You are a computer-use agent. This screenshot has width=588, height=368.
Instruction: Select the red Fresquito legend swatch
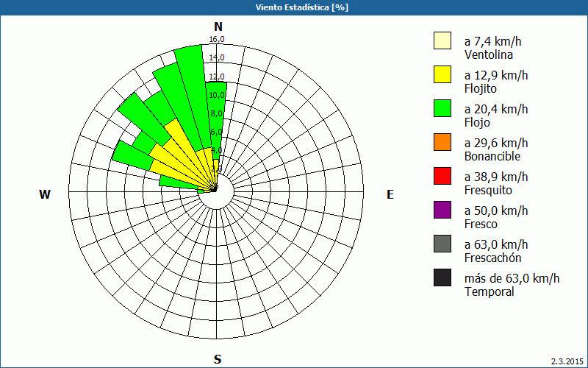[442, 176]
